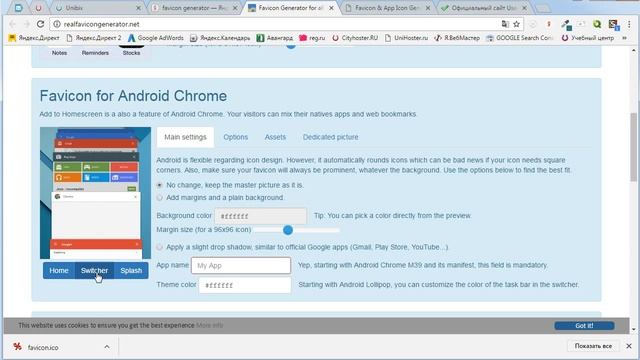Viewport: 640px width, 360px height.
Task: Open cookie More info link
Action: tap(209, 325)
